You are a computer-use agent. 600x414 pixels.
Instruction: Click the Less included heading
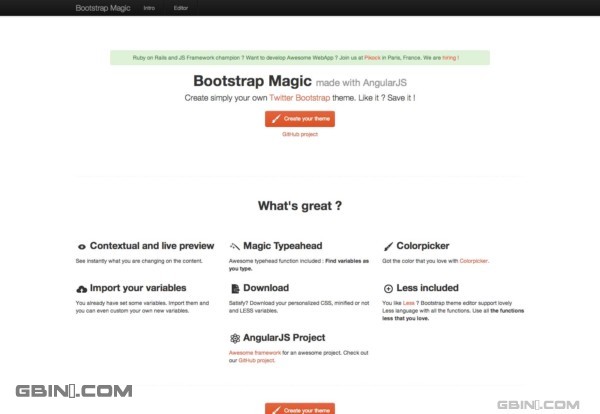(427, 288)
